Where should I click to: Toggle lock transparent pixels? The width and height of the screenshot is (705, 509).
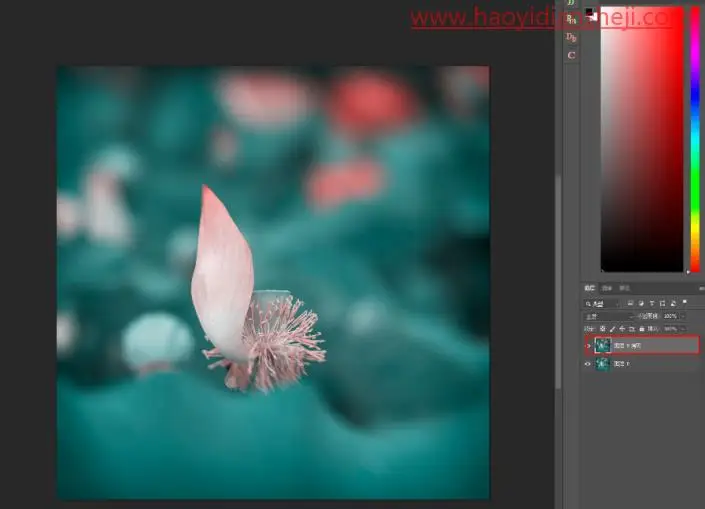coord(602,329)
